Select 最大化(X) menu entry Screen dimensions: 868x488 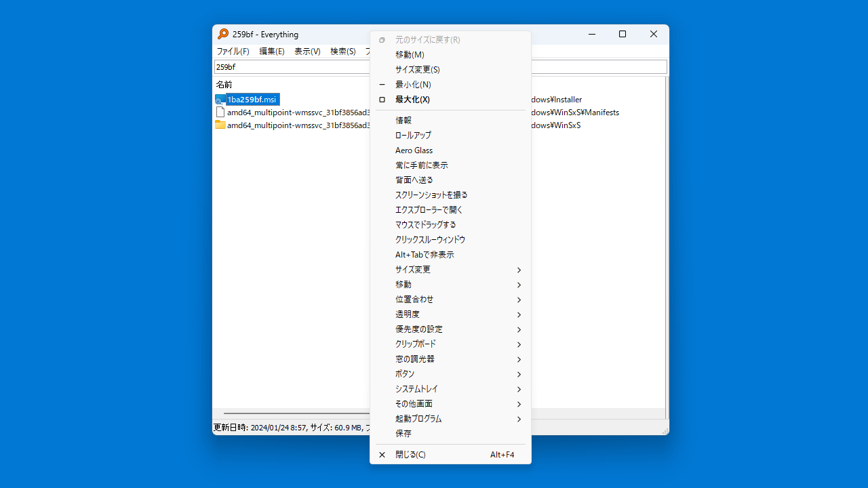click(x=450, y=100)
